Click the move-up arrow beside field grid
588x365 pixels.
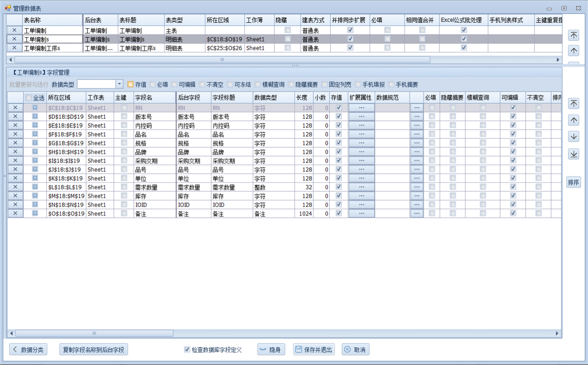pos(574,120)
